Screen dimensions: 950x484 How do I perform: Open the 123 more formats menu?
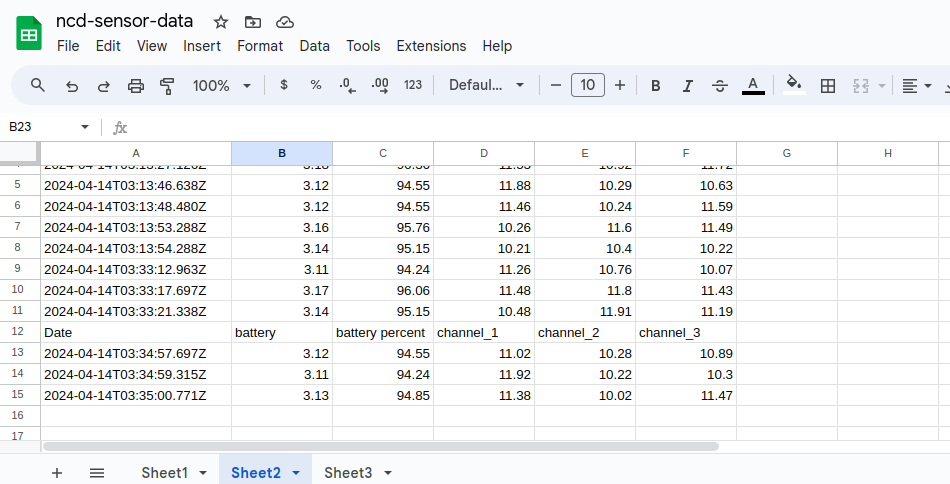(413, 85)
